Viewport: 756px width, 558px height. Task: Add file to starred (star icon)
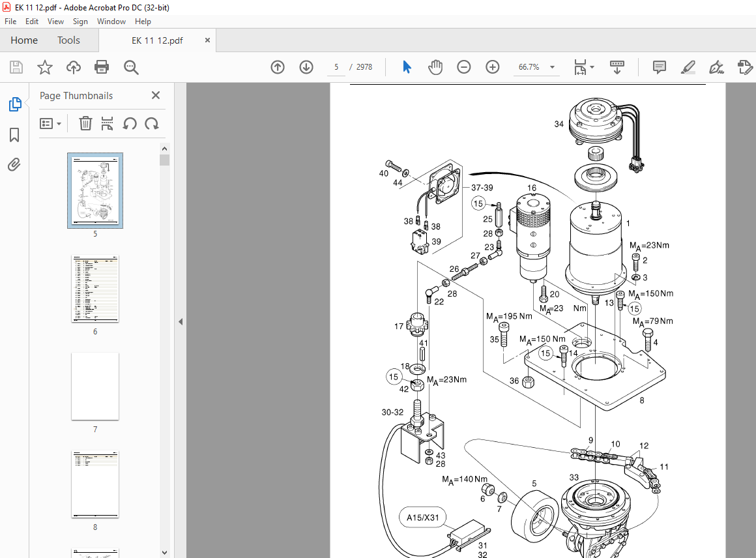pyautogui.click(x=45, y=67)
